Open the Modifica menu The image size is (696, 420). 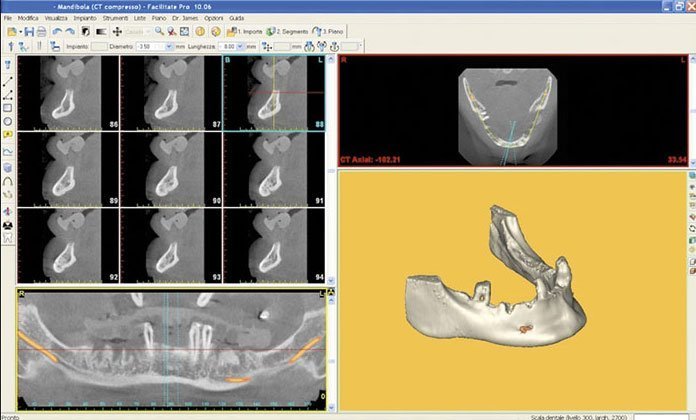pyautogui.click(x=28, y=18)
